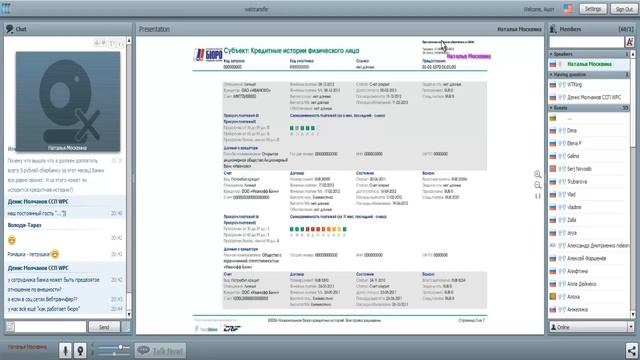Viewport: 640px width, 360px height.
Task: Select guest Vlad
Action: [x=589, y=194]
